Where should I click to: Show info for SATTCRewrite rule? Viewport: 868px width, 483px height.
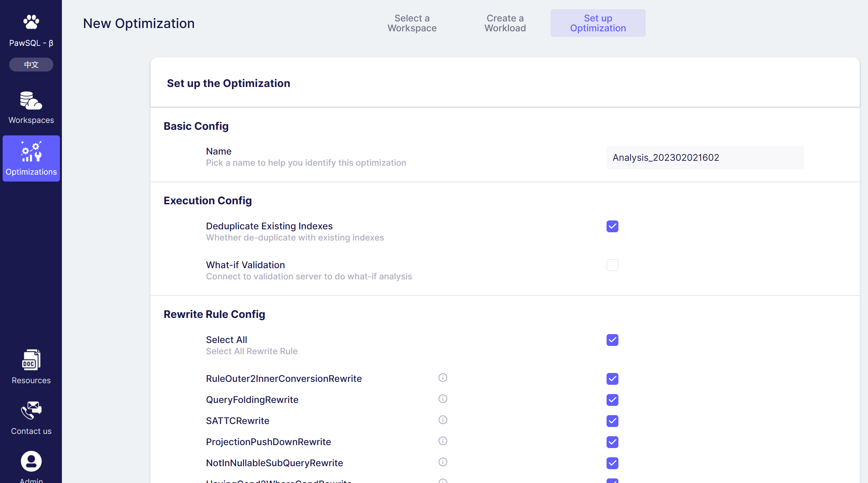(x=443, y=420)
